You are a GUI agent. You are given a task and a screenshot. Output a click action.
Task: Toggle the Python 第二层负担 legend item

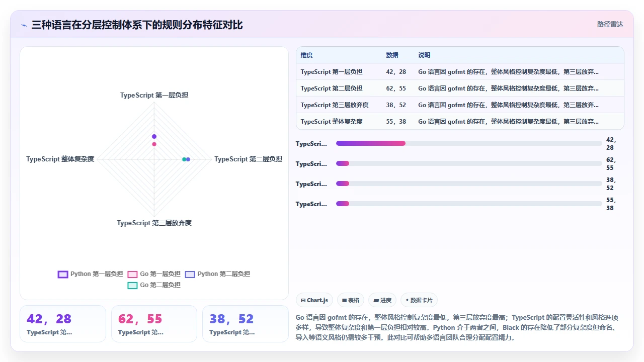coord(217,274)
